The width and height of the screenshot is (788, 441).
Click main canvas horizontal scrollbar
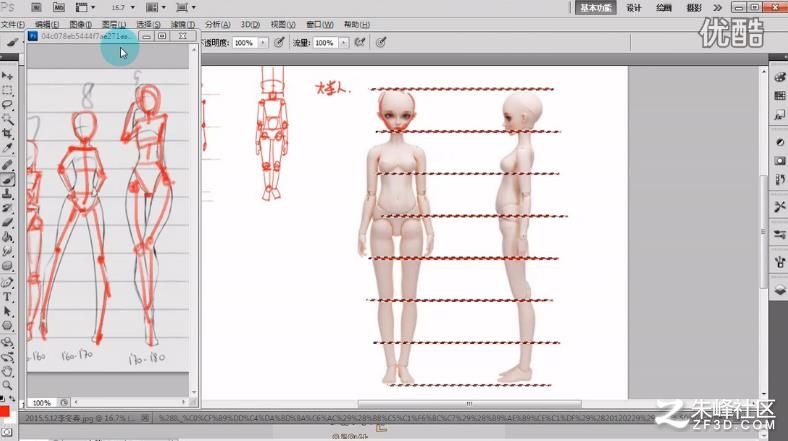pos(469,403)
